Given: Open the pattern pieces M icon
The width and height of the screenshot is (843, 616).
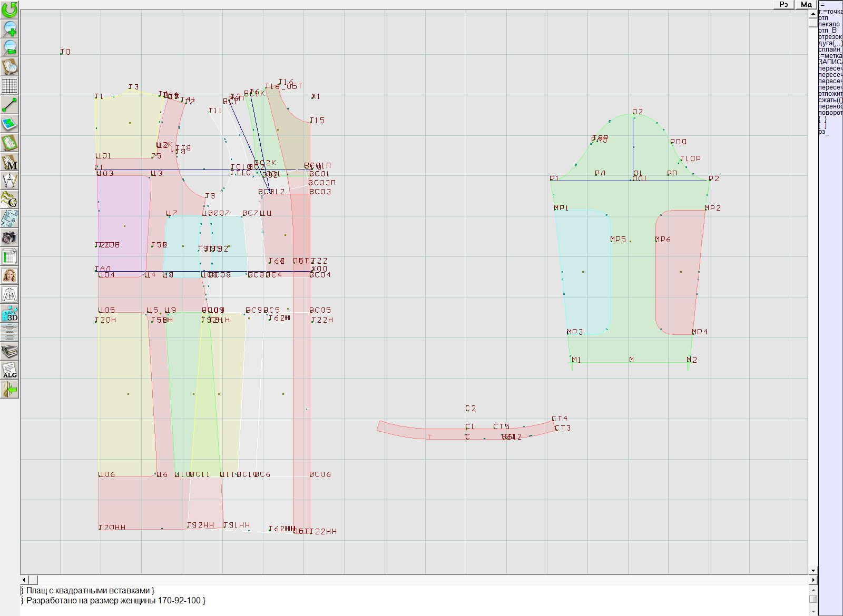Looking at the screenshot, I should (9, 162).
